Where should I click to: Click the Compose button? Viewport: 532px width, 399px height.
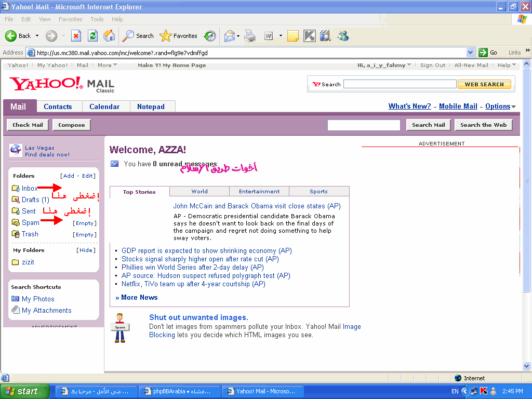72,125
